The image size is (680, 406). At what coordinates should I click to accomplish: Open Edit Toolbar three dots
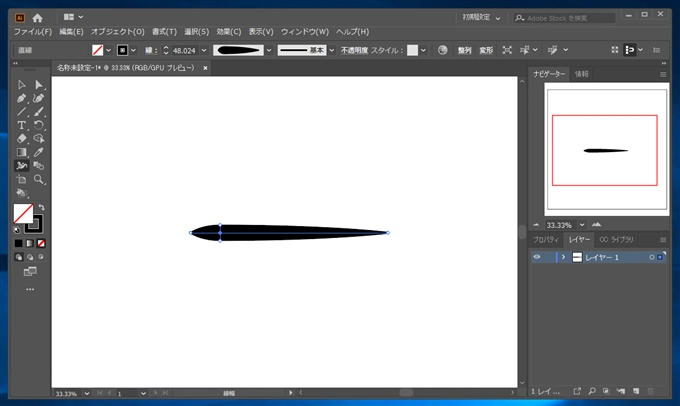pyautogui.click(x=30, y=289)
